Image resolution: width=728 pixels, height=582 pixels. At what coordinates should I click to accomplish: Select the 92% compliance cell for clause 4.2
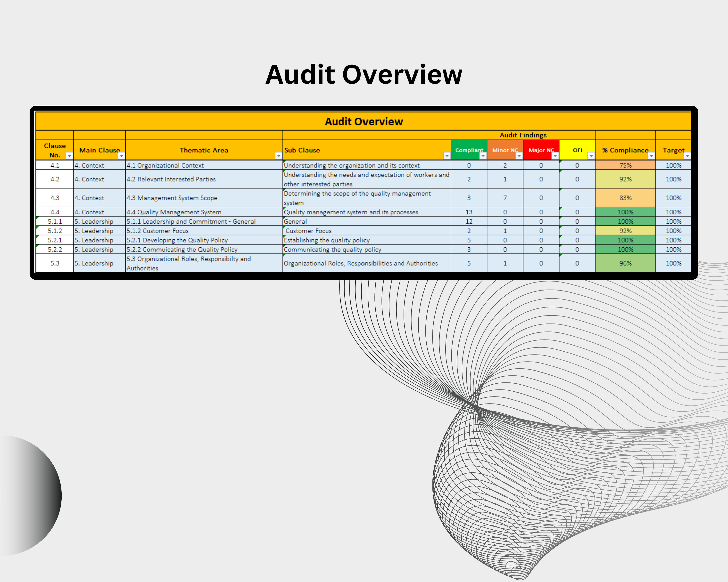point(626,179)
